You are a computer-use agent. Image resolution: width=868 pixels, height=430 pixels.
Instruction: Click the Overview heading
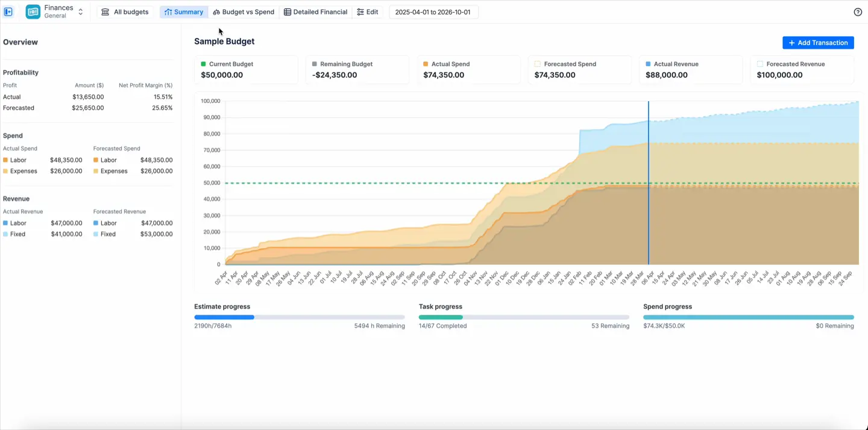(20, 42)
